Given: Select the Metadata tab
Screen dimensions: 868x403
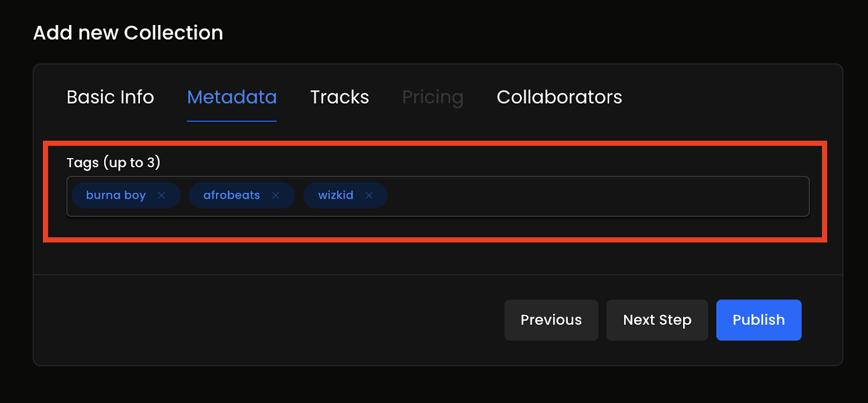Looking at the screenshot, I should coord(232,97).
